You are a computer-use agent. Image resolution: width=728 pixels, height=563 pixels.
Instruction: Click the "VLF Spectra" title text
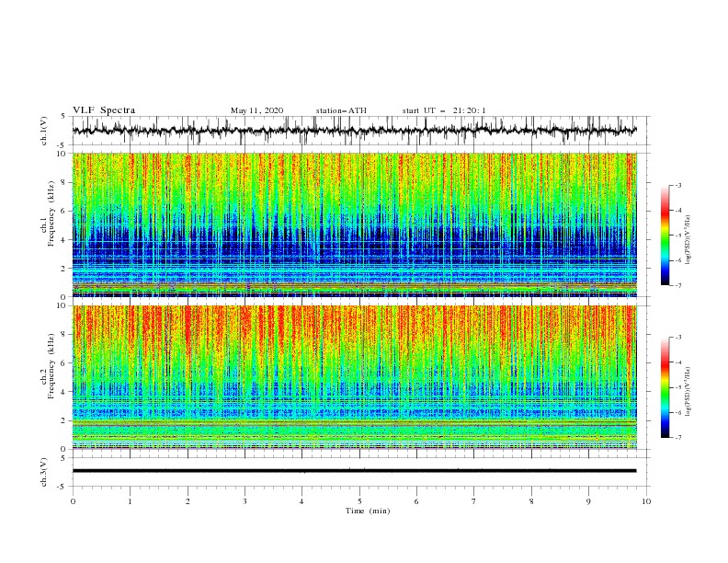104,110
